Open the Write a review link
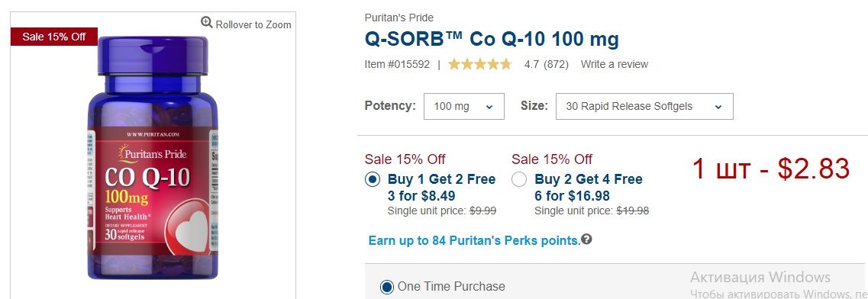This screenshot has height=299, width=868. click(615, 64)
